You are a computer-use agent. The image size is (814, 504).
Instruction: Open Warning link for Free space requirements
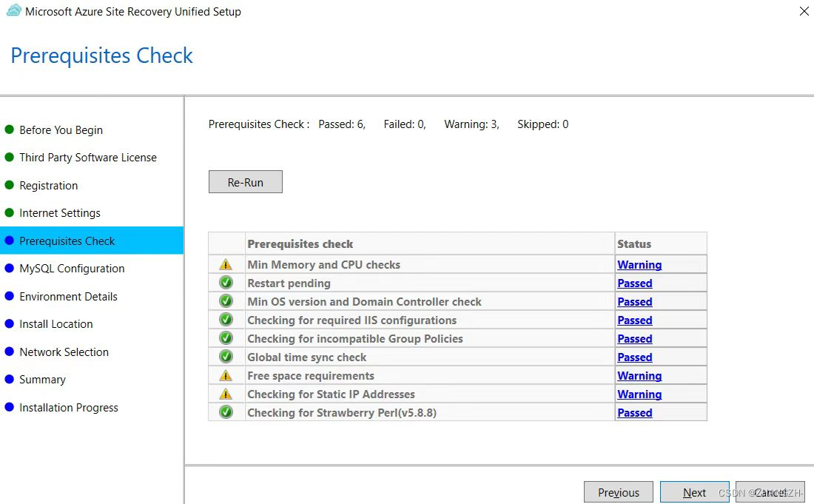(639, 376)
